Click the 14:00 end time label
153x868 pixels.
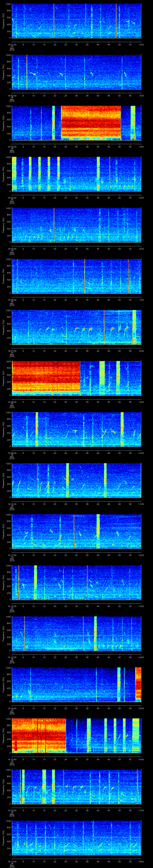[x=141, y=657]
